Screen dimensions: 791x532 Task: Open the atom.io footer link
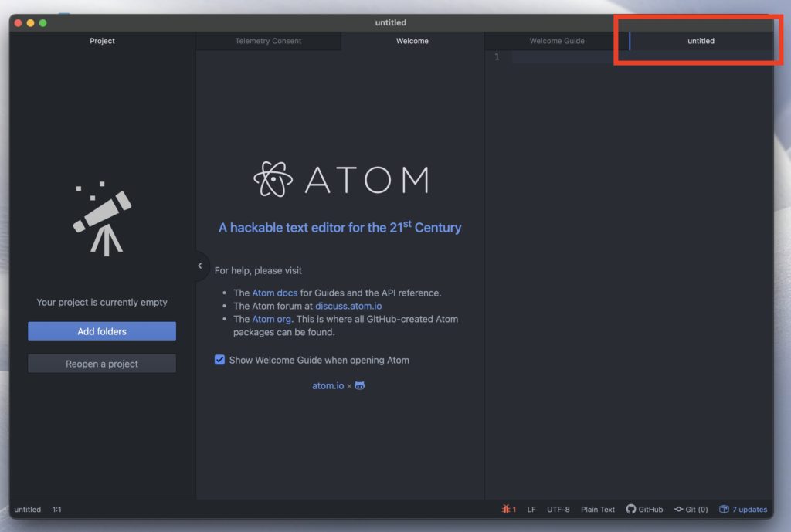pos(328,386)
